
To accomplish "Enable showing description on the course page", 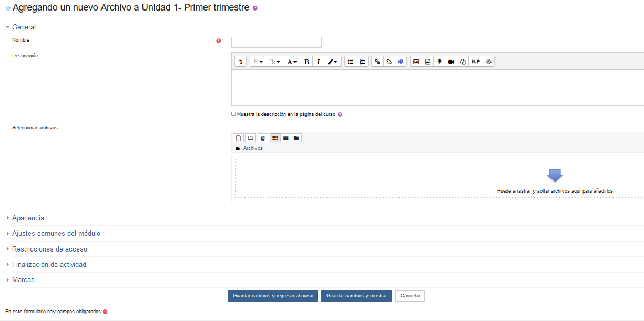I will (233, 114).
